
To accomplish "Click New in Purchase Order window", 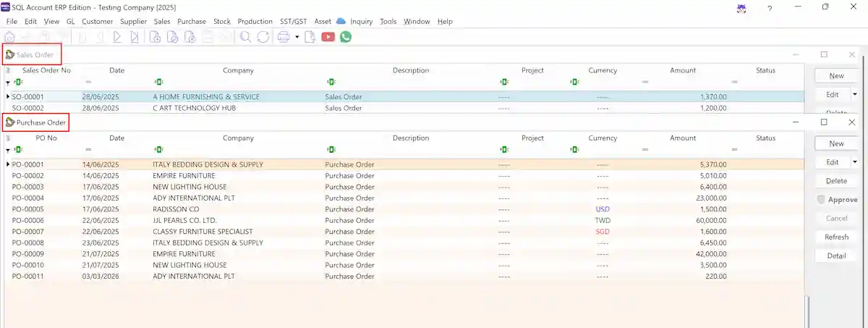I will click(x=836, y=143).
